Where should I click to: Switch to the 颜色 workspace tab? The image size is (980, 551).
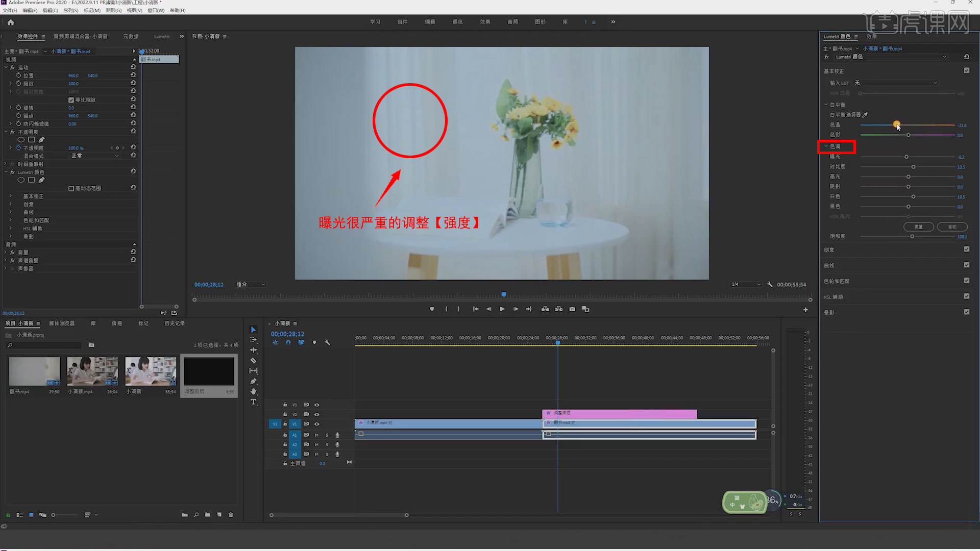click(x=457, y=22)
